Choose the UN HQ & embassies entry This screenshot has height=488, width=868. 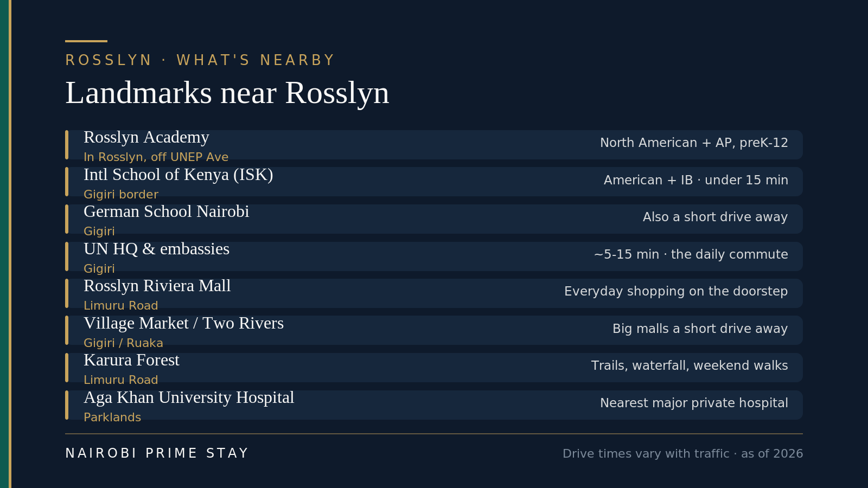click(x=434, y=256)
